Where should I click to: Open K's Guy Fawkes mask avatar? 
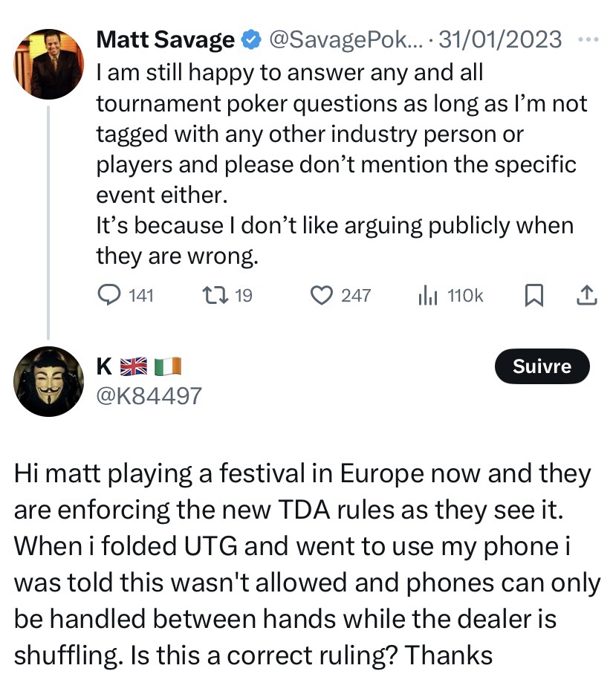[x=49, y=381]
